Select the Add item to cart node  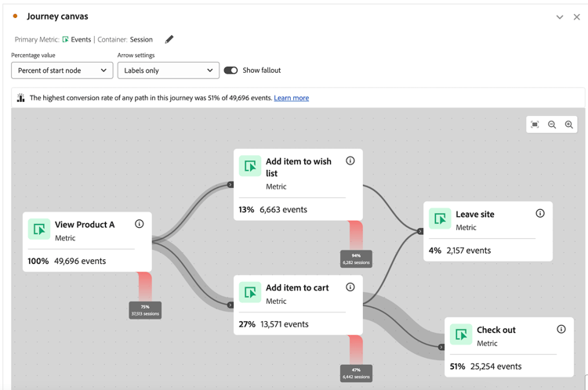coord(298,305)
